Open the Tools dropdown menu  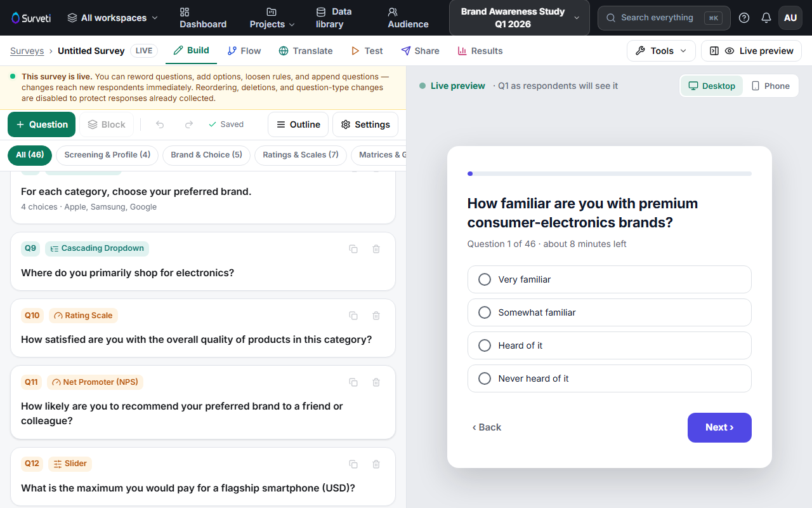point(661,51)
